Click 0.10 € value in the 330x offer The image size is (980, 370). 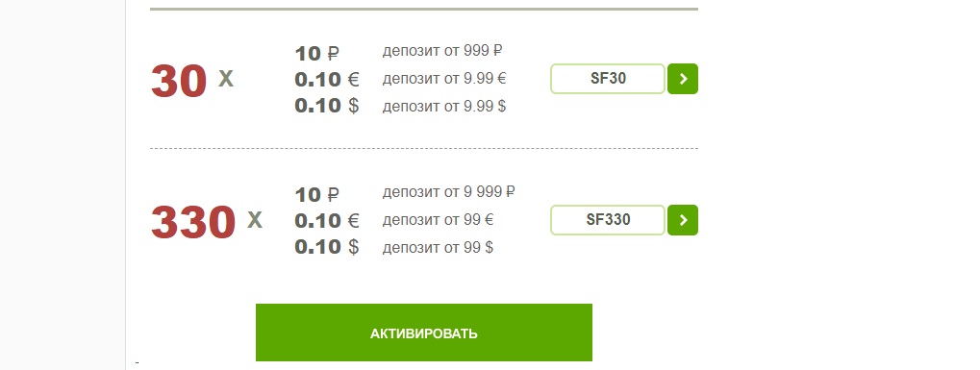pyautogui.click(x=327, y=221)
